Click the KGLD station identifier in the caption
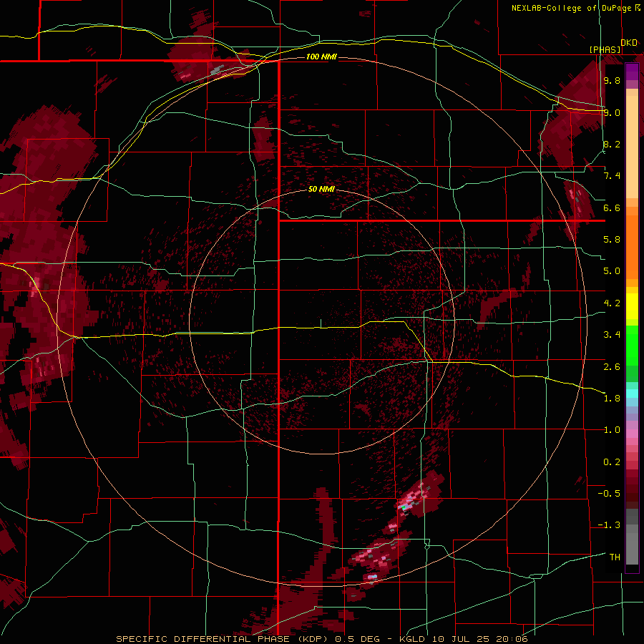The width and height of the screenshot is (644, 644). click(413, 639)
